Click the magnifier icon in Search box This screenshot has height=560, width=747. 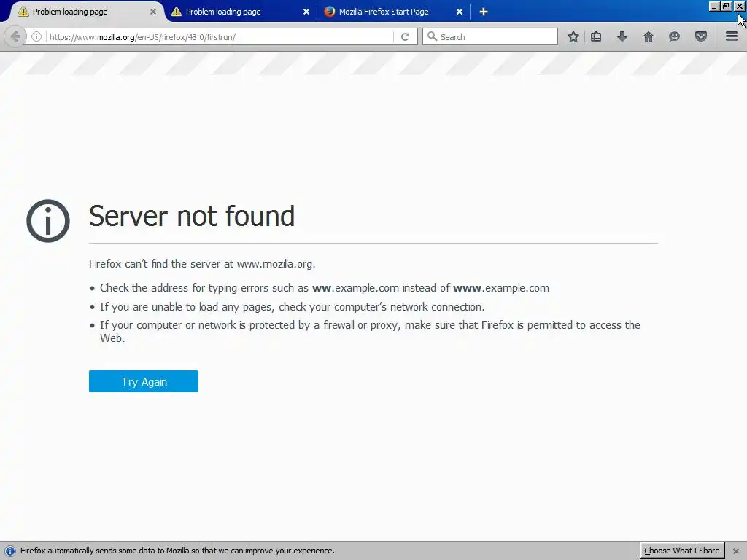pos(432,36)
